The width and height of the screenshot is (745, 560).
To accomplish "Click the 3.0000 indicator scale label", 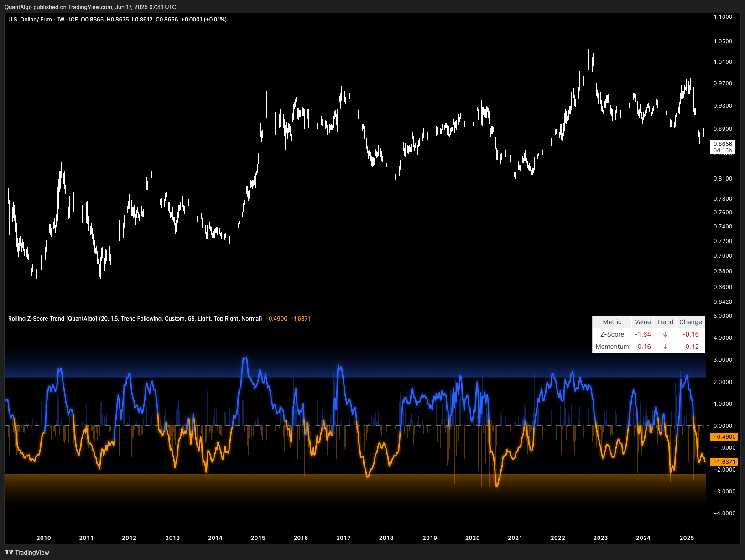I will [x=723, y=360].
